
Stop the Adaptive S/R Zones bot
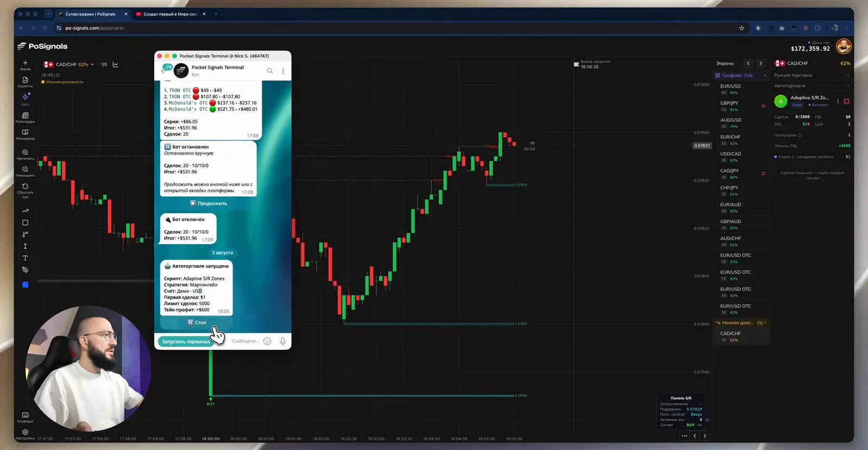[x=846, y=101]
